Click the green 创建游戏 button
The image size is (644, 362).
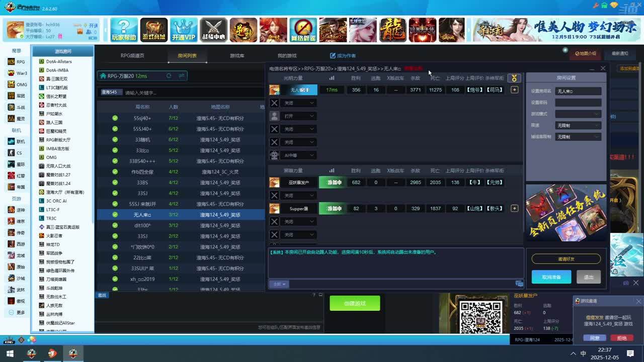tap(355, 303)
